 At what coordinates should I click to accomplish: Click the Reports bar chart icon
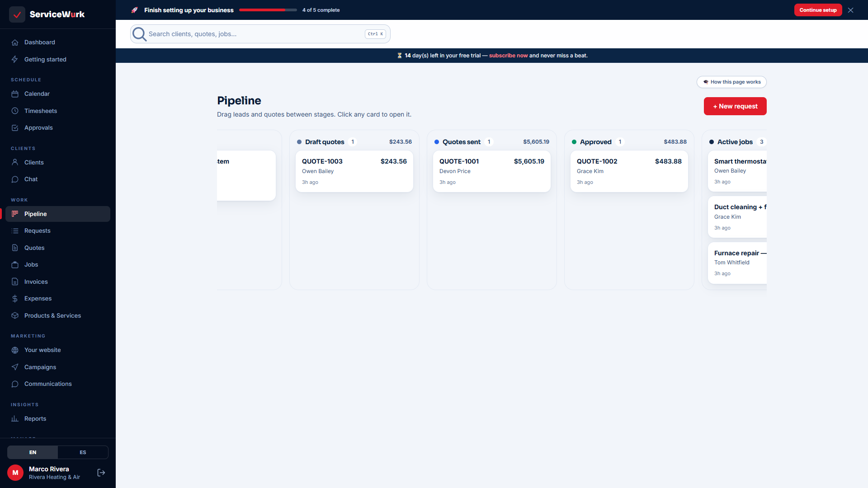coord(15,419)
